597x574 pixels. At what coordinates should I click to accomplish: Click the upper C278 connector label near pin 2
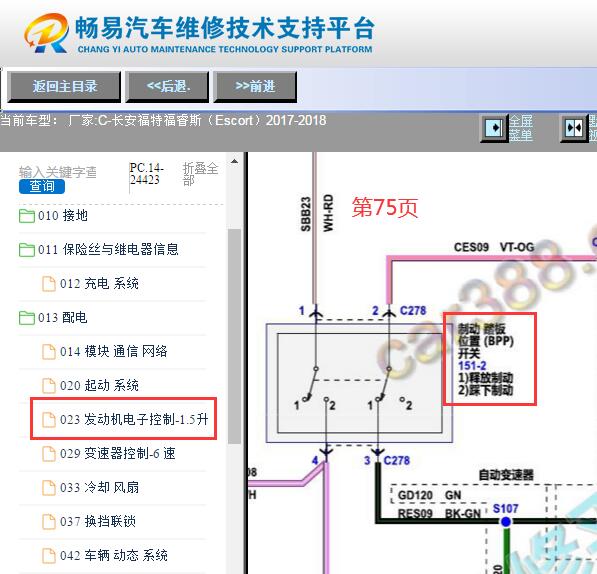coord(413,311)
